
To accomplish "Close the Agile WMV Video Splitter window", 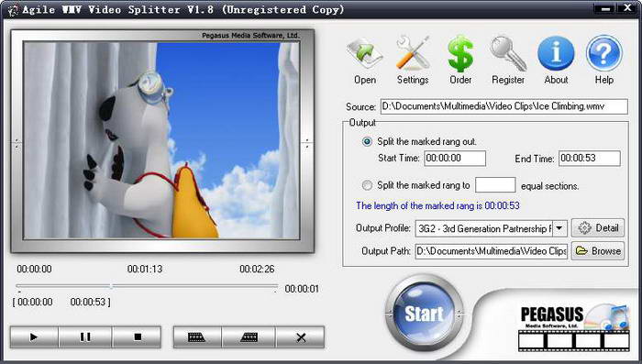I will [627, 8].
